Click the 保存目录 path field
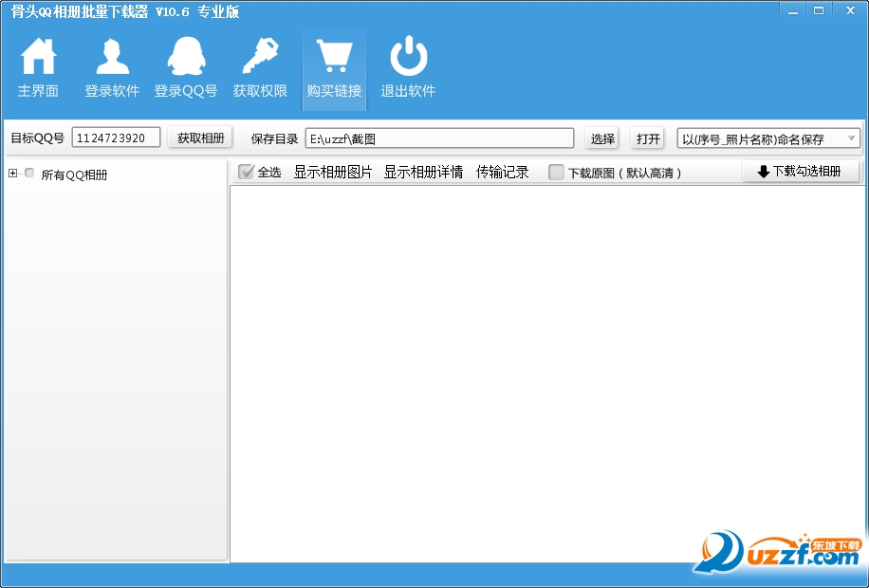The image size is (869, 588). [439, 138]
